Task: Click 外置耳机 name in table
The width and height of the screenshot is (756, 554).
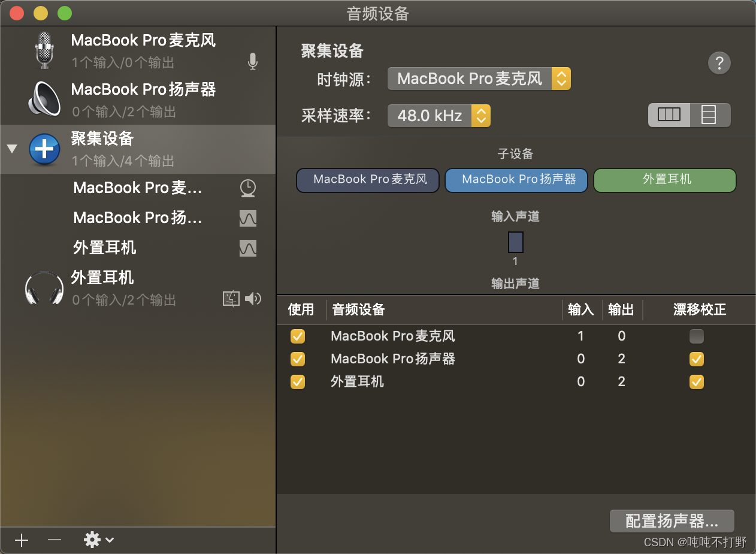Action: click(358, 382)
